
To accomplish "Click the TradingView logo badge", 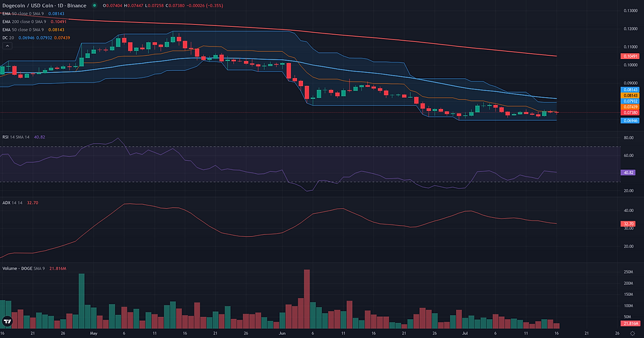I will pyautogui.click(x=7, y=322).
